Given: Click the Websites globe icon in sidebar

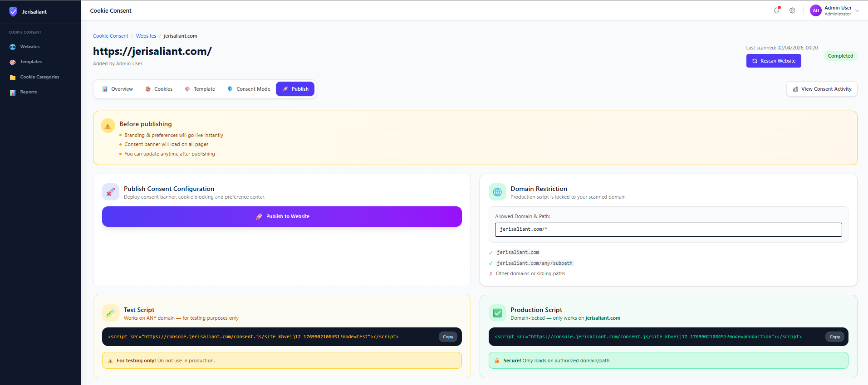Looking at the screenshot, I should [13, 47].
